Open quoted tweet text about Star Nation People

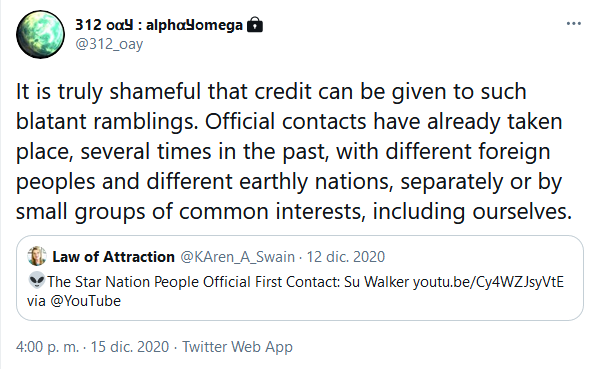click(x=296, y=292)
